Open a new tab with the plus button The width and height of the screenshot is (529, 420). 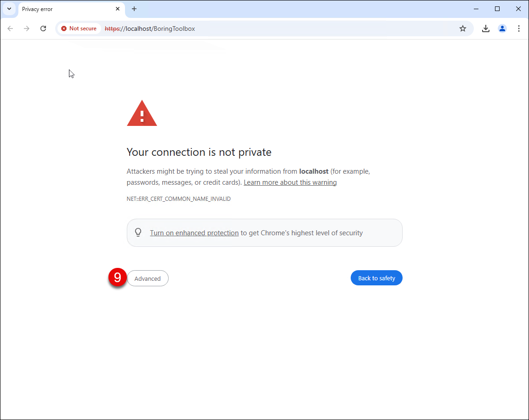(x=134, y=9)
